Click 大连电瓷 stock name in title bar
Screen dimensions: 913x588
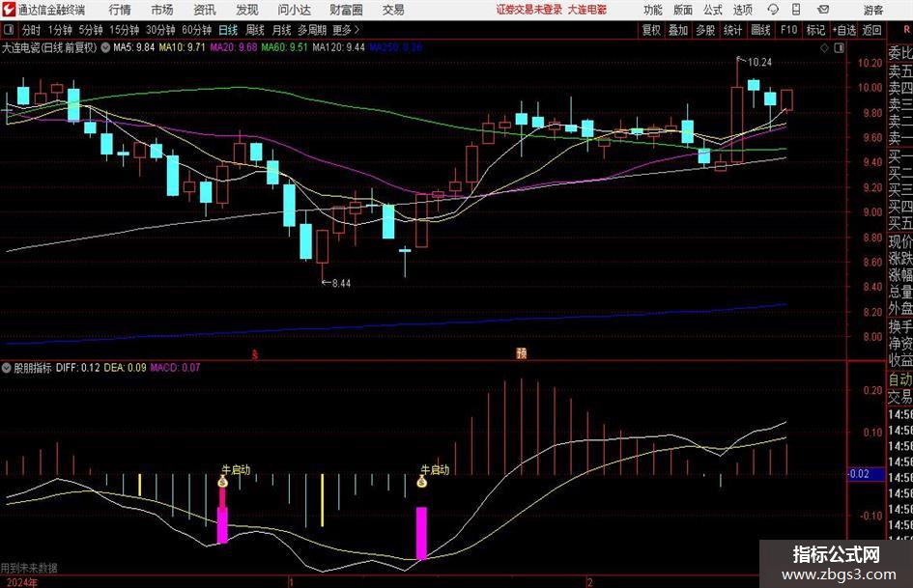[x=587, y=10]
